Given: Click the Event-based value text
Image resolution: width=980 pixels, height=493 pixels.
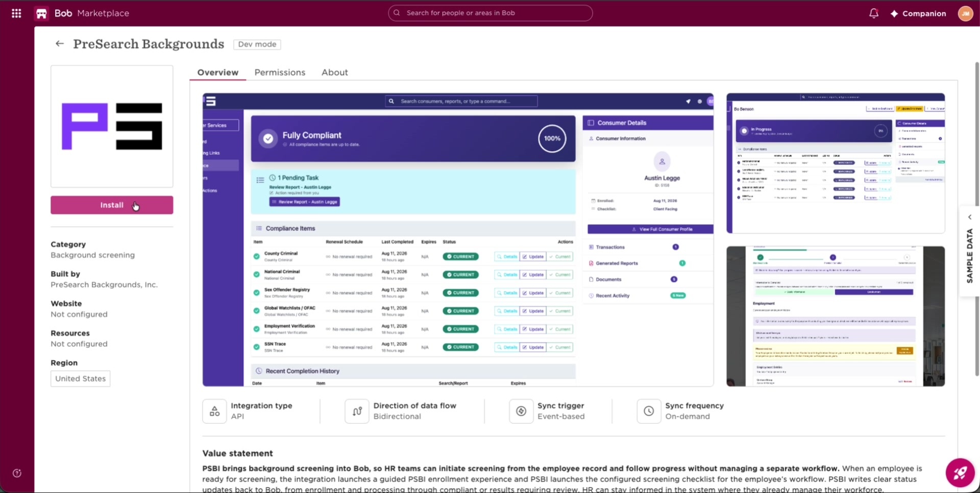Looking at the screenshot, I should point(561,416).
